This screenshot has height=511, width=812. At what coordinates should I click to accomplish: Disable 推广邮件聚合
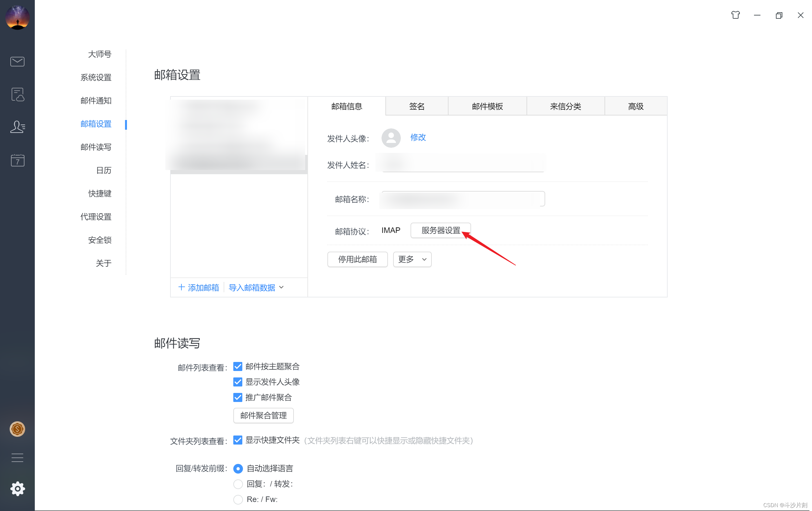coord(238,397)
